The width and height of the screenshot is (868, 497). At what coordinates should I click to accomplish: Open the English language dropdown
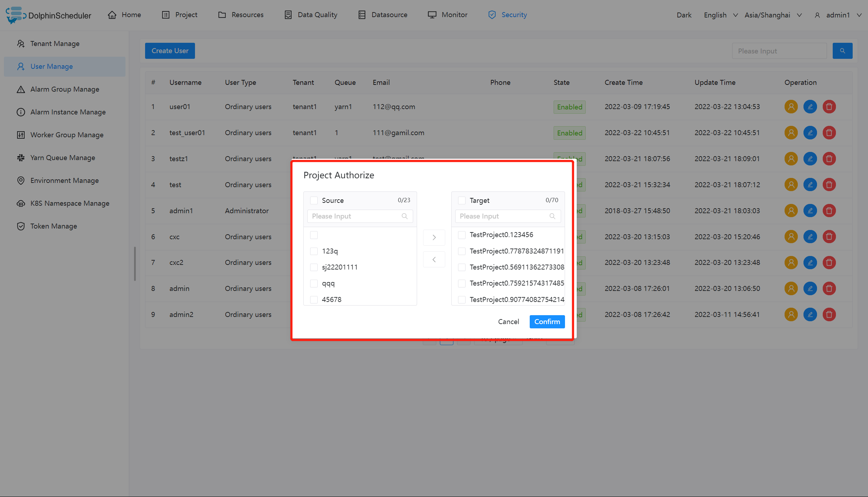click(x=720, y=15)
